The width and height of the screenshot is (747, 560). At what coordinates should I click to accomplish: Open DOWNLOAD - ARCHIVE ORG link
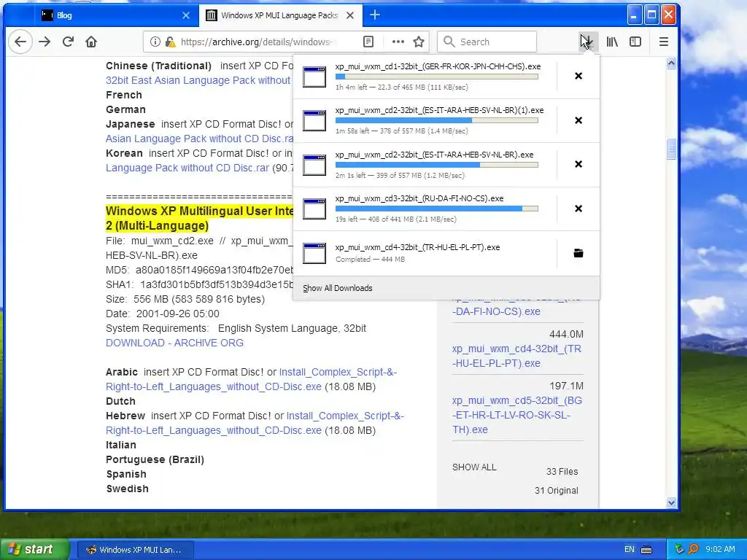(174, 343)
